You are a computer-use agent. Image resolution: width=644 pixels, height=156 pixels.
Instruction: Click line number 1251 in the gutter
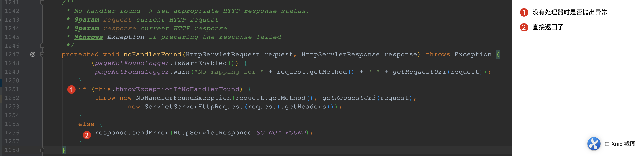[x=12, y=89]
